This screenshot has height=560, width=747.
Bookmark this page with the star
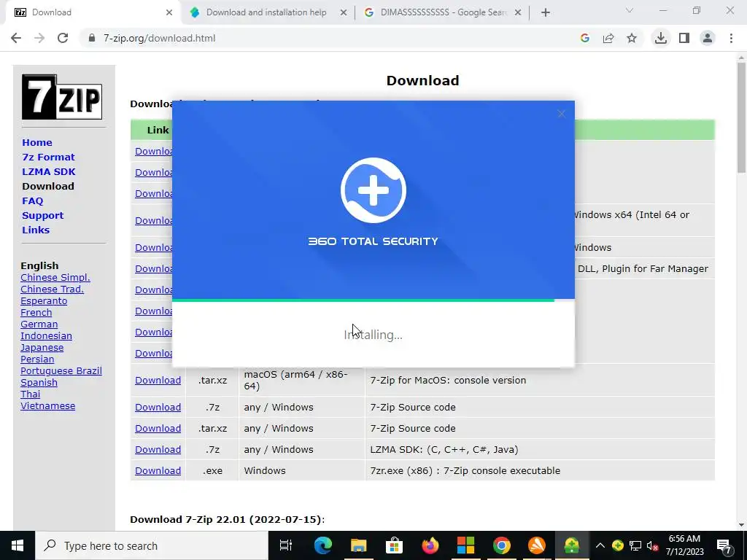click(x=632, y=38)
